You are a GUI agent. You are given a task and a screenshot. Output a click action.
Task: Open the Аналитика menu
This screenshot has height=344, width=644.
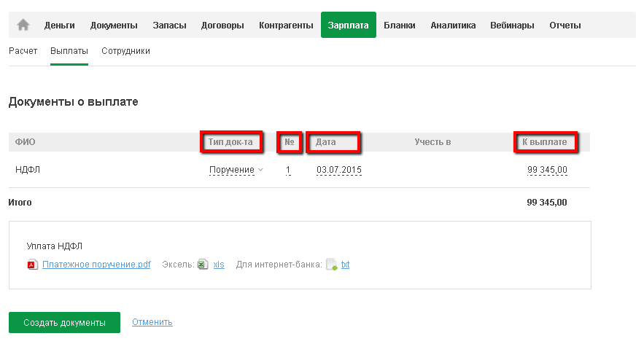[x=453, y=26]
